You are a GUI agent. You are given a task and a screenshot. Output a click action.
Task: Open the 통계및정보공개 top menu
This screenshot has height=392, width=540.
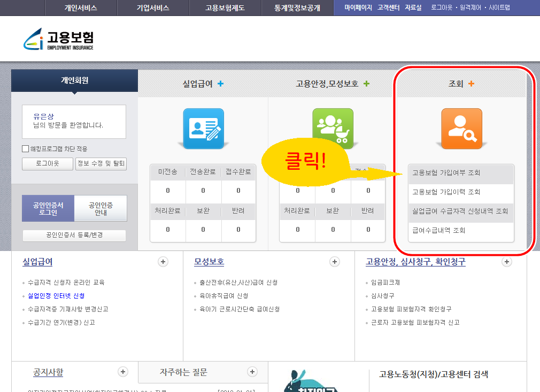click(297, 8)
